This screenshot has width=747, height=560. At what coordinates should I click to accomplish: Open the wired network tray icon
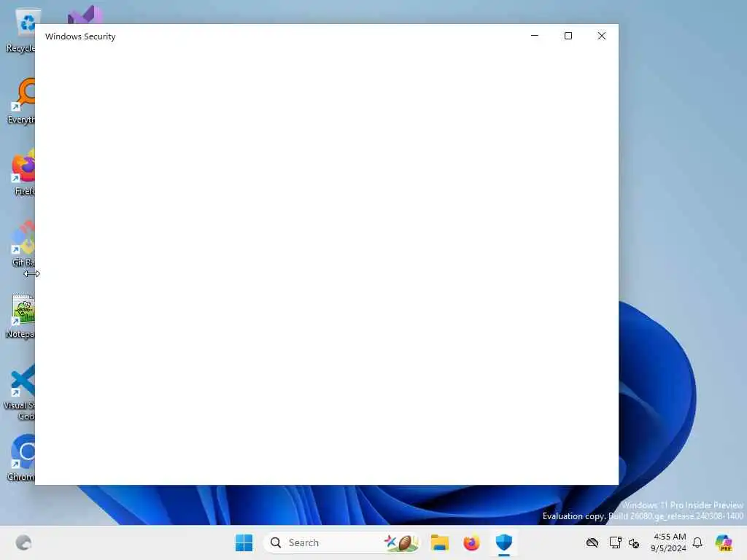(x=615, y=542)
